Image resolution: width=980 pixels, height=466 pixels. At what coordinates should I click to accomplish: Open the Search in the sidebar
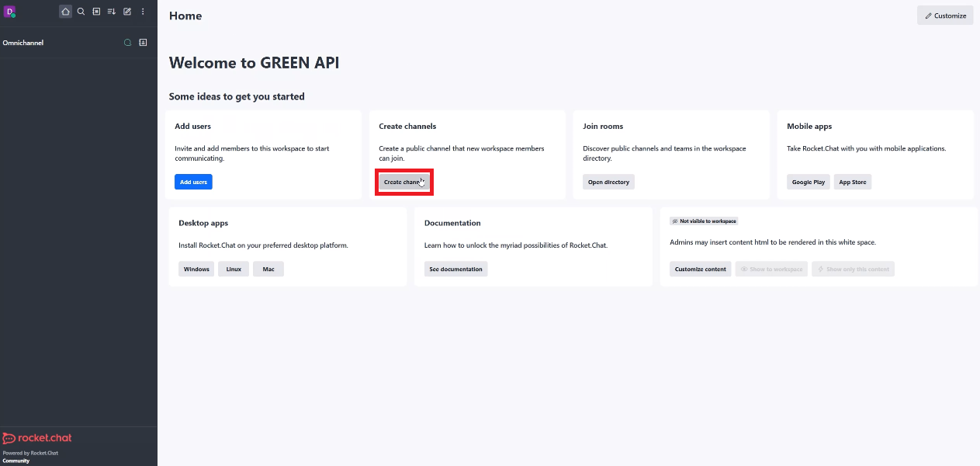point(81,12)
